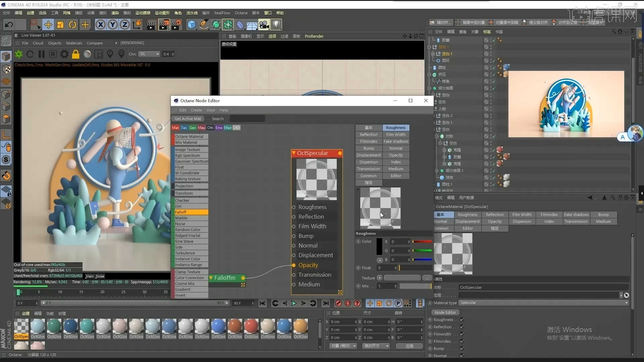
Task: Expand 对称 object in object tree
Action: point(437,136)
